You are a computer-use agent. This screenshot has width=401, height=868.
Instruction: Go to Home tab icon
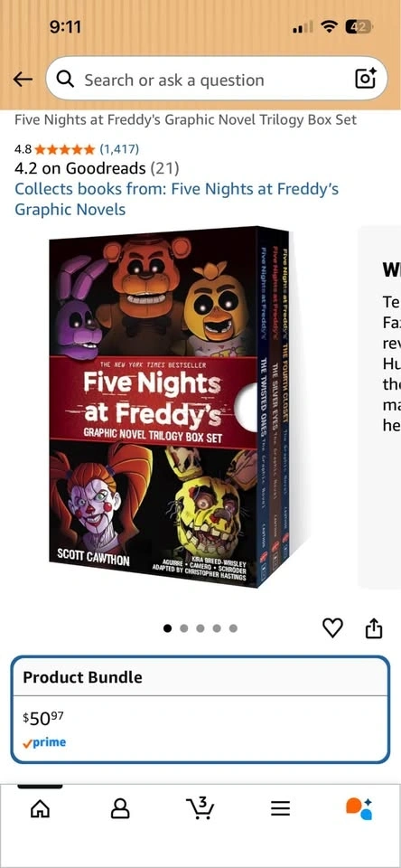[40, 809]
